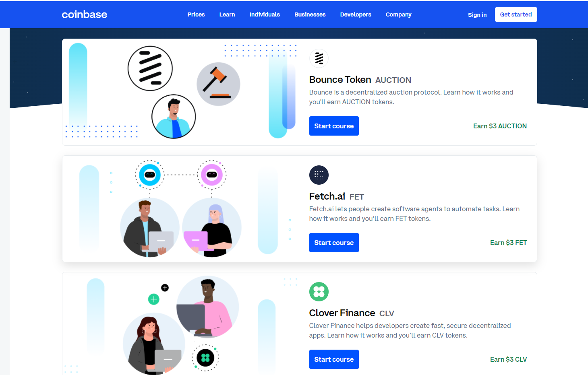Expand the Businesses navigation menu

[310, 14]
